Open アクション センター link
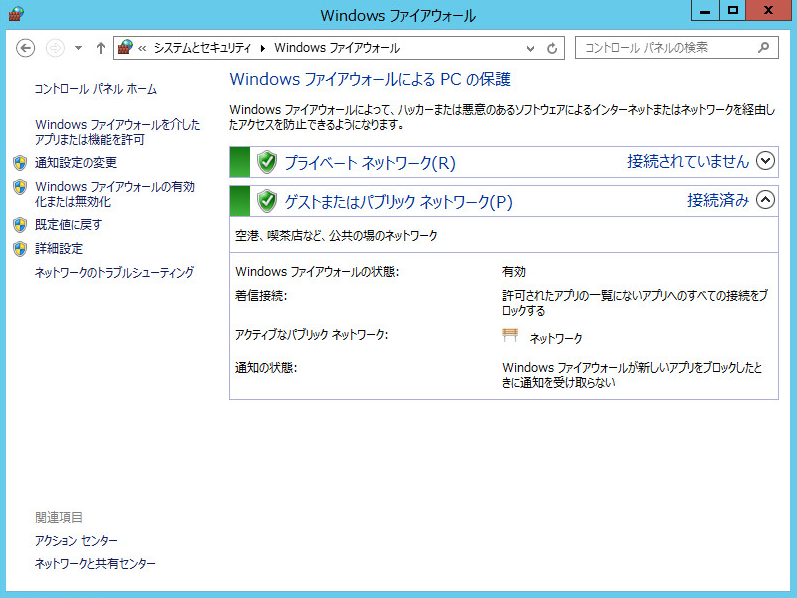Viewport: 797px width, 598px height. 76,541
